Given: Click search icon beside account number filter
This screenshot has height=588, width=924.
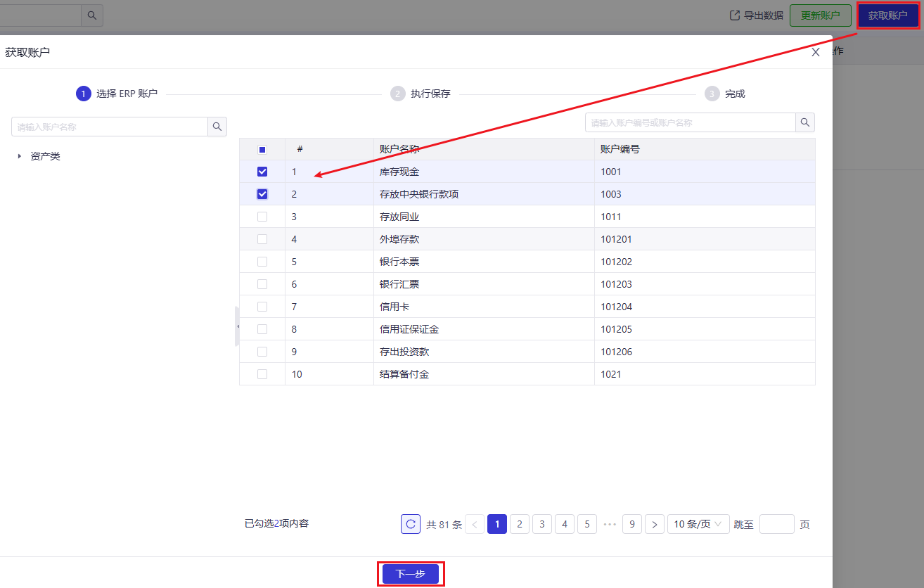Looking at the screenshot, I should coord(805,122).
